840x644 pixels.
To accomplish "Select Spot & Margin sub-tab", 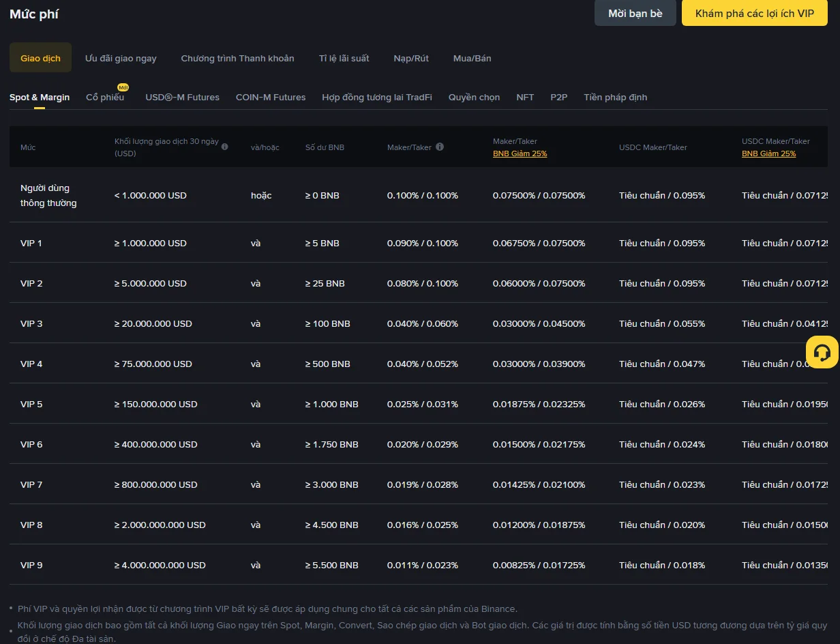I will coord(40,97).
